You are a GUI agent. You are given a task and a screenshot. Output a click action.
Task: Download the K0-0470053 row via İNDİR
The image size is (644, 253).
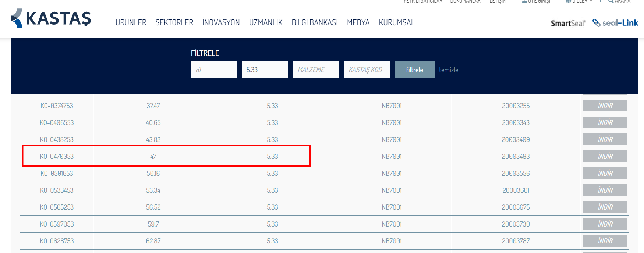click(604, 156)
